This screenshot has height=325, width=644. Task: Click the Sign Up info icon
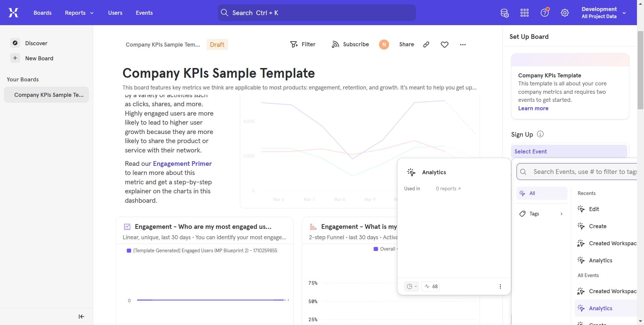coord(540,134)
